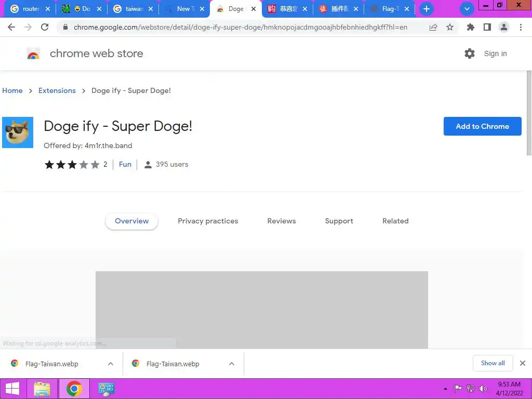Click the browser forward arrow
Image resolution: width=532 pixels, height=399 pixels.
tap(28, 27)
